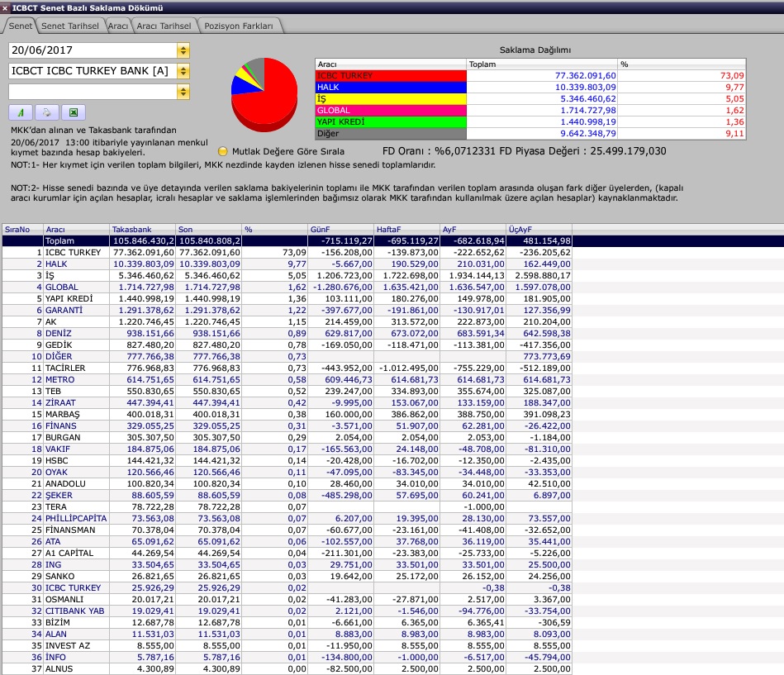Sort by the GünF column header
The height and width of the screenshot is (675, 784).
[340, 230]
